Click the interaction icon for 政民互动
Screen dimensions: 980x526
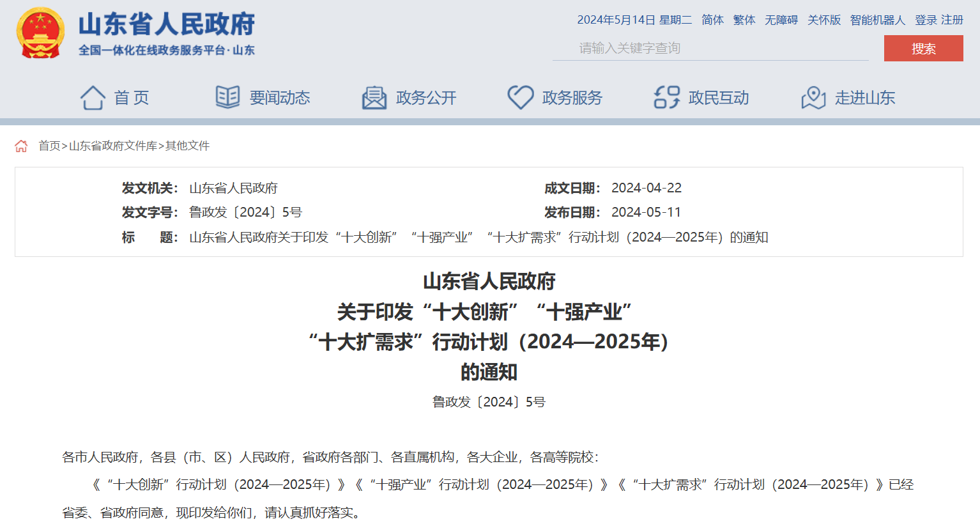[x=666, y=98]
